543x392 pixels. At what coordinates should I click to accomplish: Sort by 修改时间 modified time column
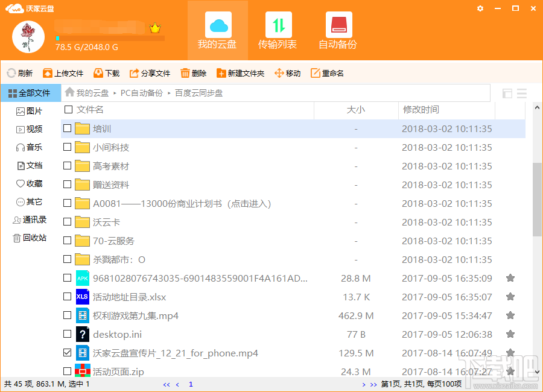446,110
